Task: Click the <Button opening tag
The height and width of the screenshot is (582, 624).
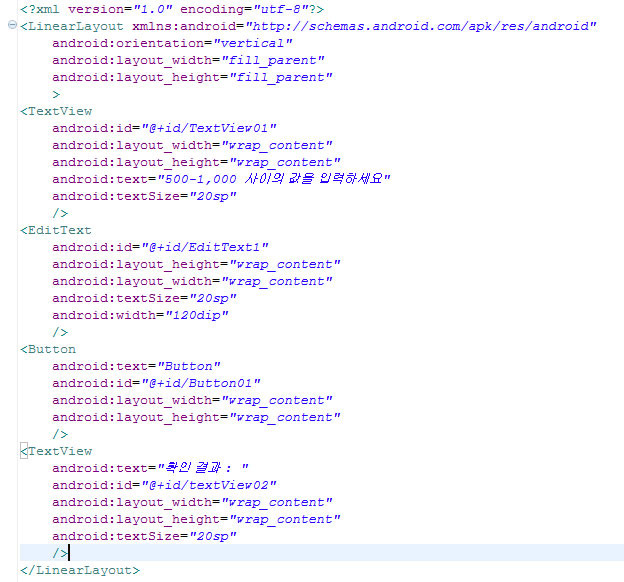Action: (x=48, y=349)
